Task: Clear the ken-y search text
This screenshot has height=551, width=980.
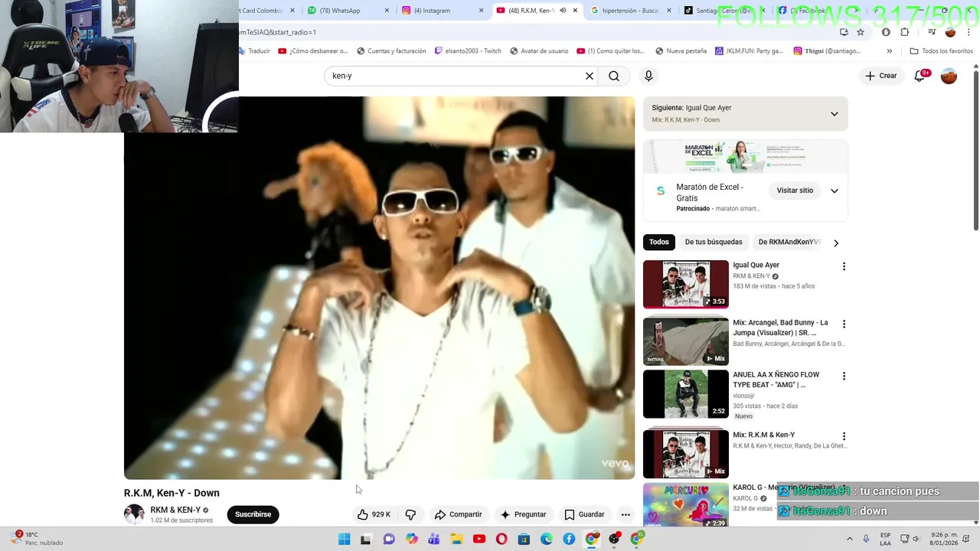Action: point(590,76)
